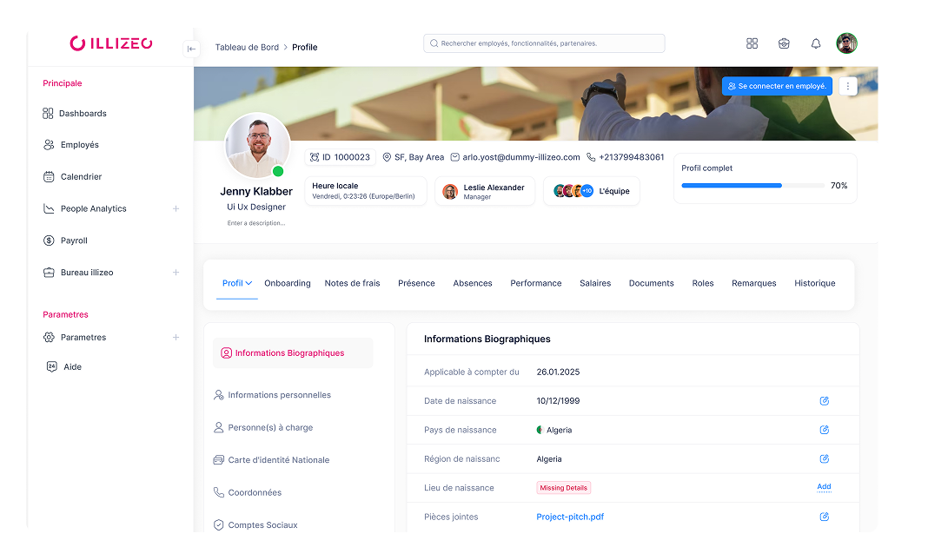Screen dimensions: 928x560
Task: Expand the People Analytics submenu
Action: click(x=176, y=208)
